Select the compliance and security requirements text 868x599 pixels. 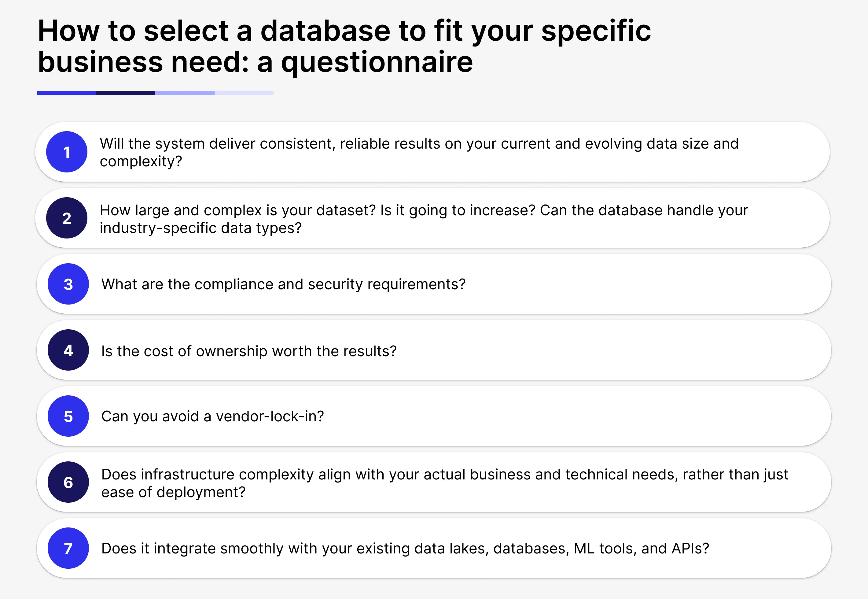click(x=283, y=284)
